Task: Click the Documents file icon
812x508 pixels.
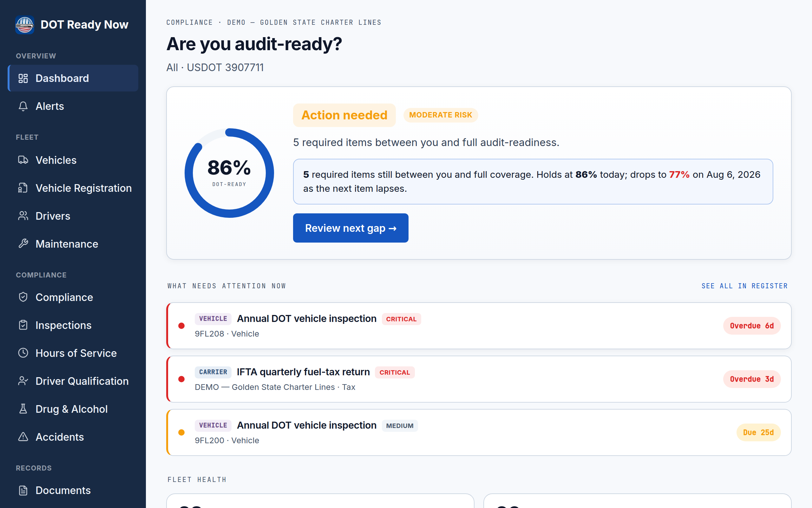Action: tap(23, 490)
